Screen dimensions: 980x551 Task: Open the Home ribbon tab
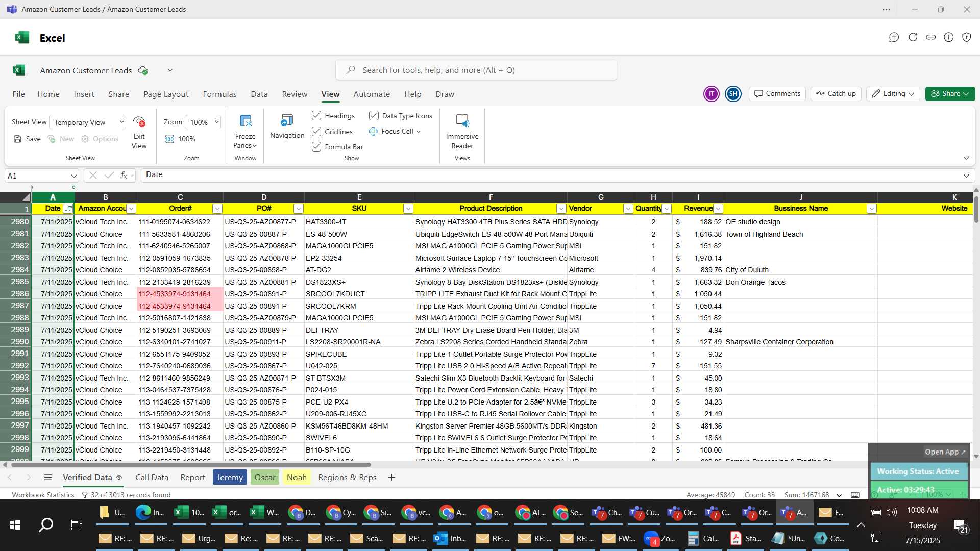tap(48, 94)
